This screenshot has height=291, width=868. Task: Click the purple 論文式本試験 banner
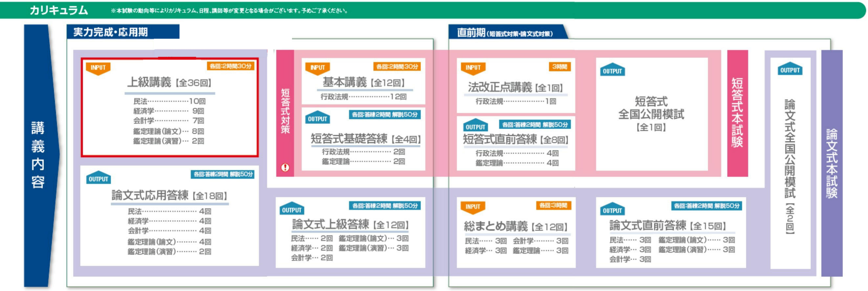tap(832, 163)
